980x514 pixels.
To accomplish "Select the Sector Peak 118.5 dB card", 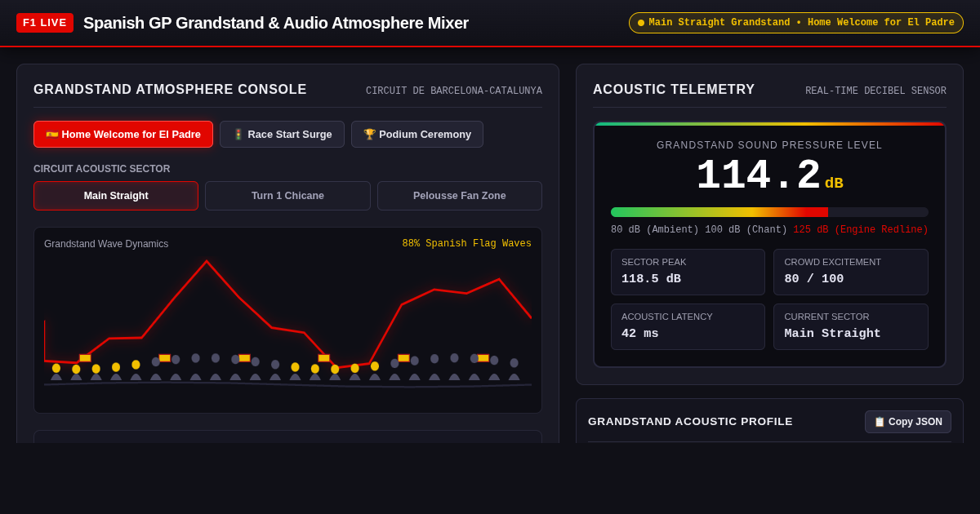I will tap(688, 272).
